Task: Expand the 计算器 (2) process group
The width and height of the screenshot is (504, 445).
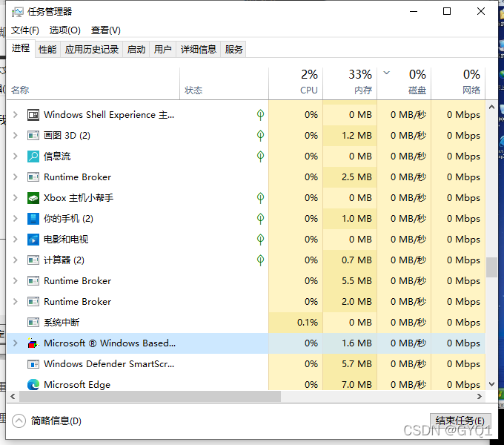Action: [15, 260]
